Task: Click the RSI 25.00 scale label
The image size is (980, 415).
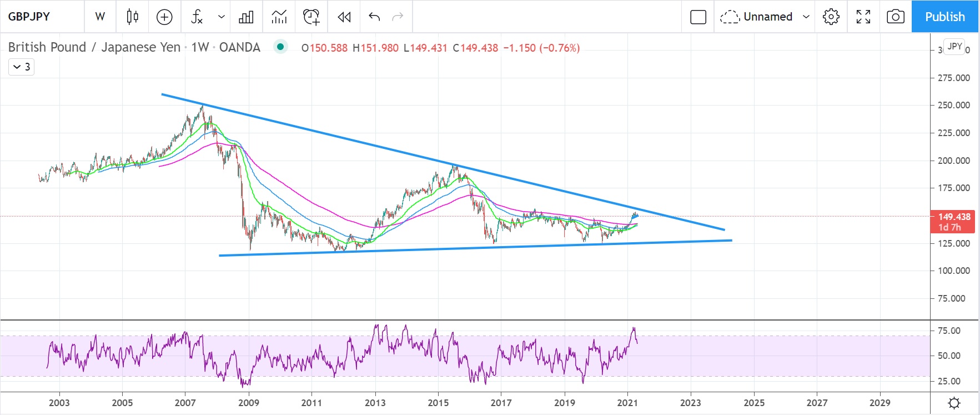Action: point(949,381)
